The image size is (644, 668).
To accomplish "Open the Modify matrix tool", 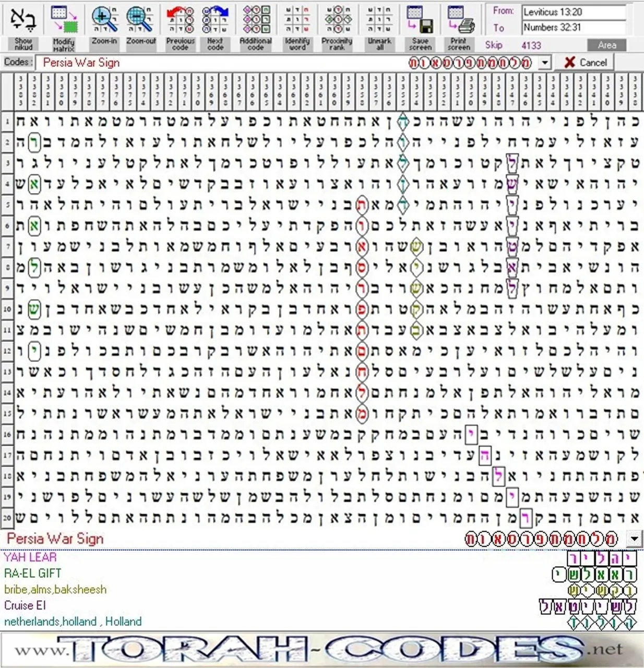I will pos(64,19).
